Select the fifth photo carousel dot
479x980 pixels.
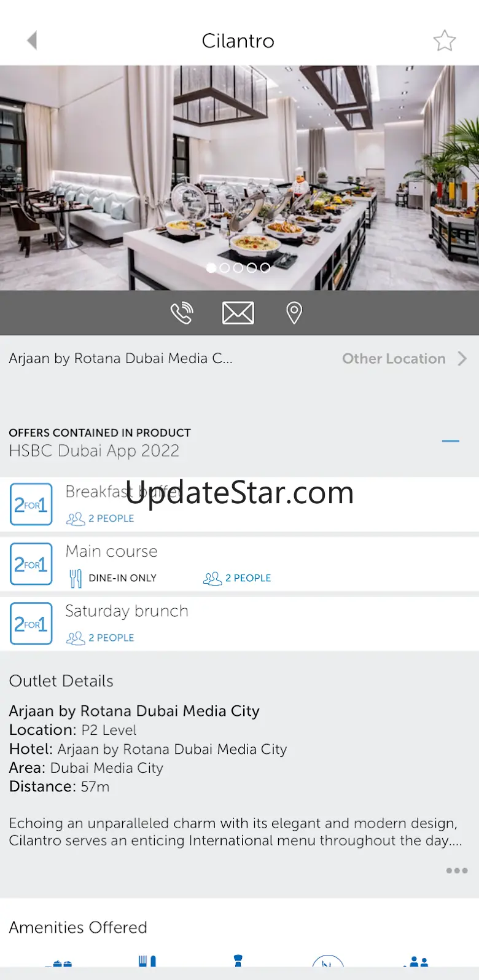coord(265,268)
